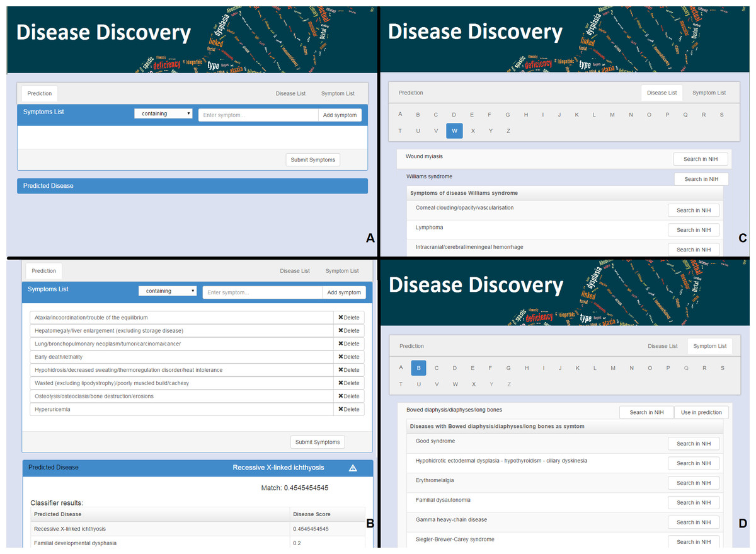This screenshot has height=554, width=756.
Task: Search Wound myiasis in NIH
Action: (x=701, y=159)
